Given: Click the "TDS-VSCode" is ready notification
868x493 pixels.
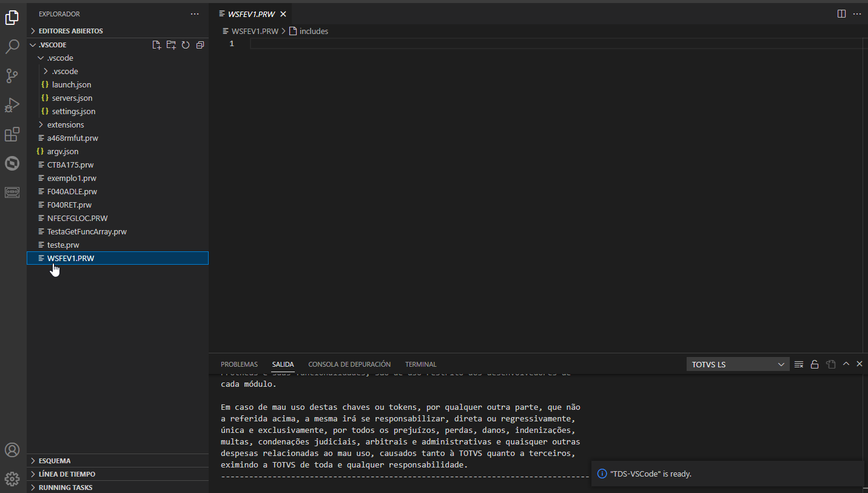Looking at the screenshot, I should [727, 474].
